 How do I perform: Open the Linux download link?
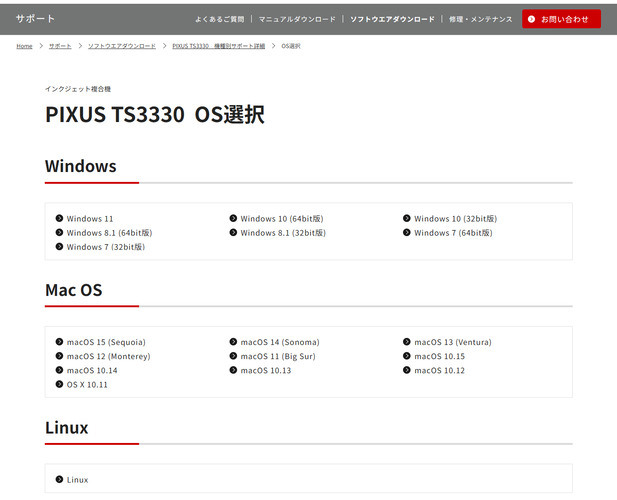click(77, 480)
